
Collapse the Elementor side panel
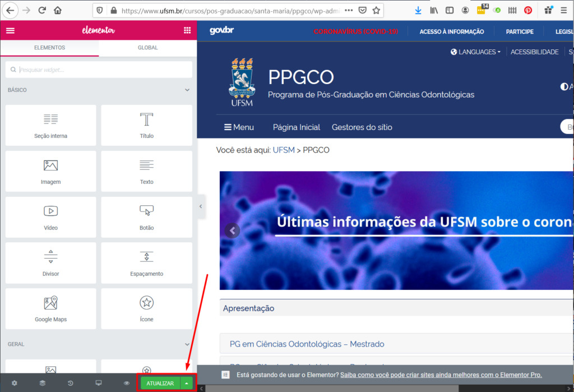[x=201, y=206]
